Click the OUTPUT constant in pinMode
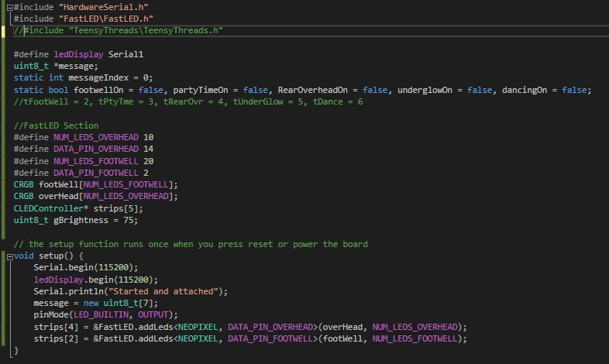The width and height of the screenshot is (609, 364). (153, 314)
